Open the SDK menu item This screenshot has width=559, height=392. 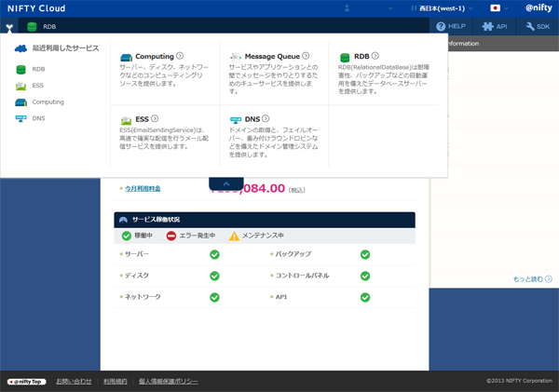pyautogui.click(x=539, y=27)
